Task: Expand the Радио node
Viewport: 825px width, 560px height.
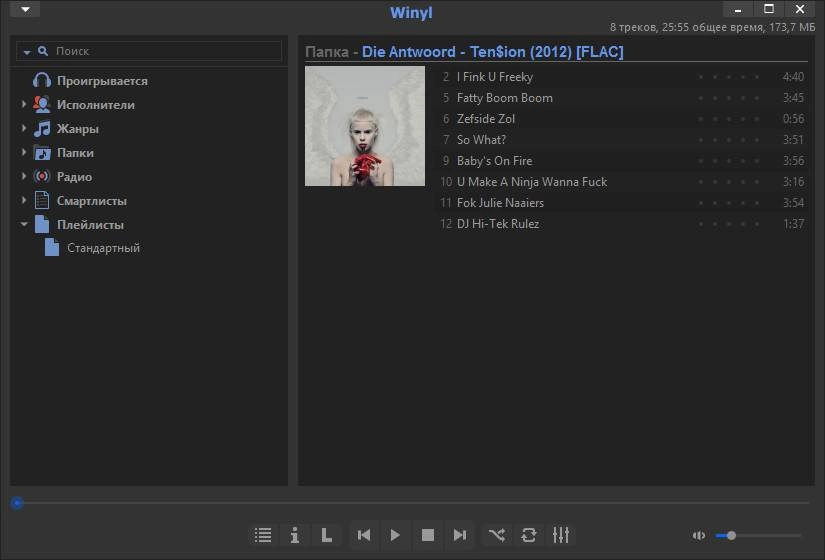Action: click(x=24, y=176)
